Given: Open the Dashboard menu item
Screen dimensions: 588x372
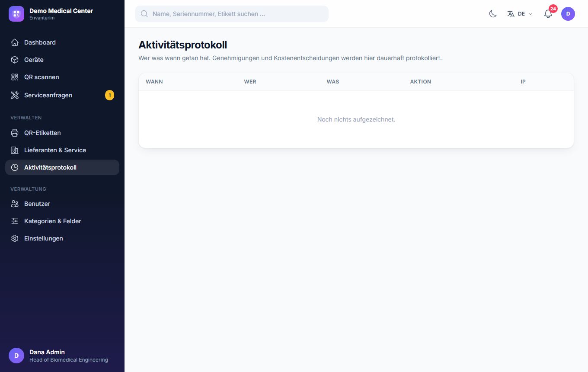Looking at the screenshot, I should point(62,42).
